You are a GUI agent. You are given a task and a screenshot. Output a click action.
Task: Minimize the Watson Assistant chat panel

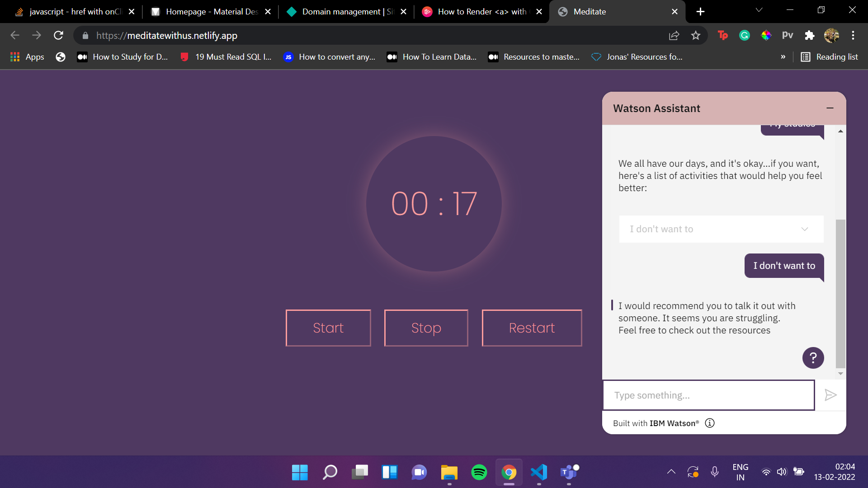click(830, 108)
